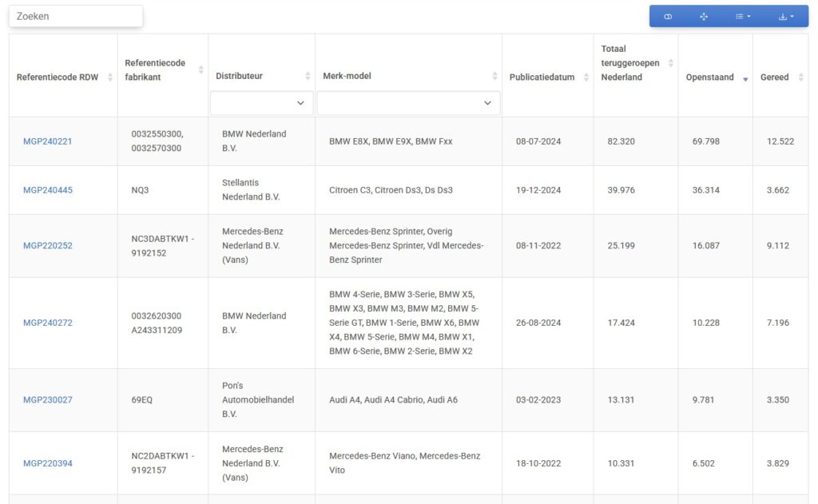Image resolution: width=818 pixels, height=504 pixels.
Task: Open fullscreen mode with the arrows icon
Action: point(704,17)
